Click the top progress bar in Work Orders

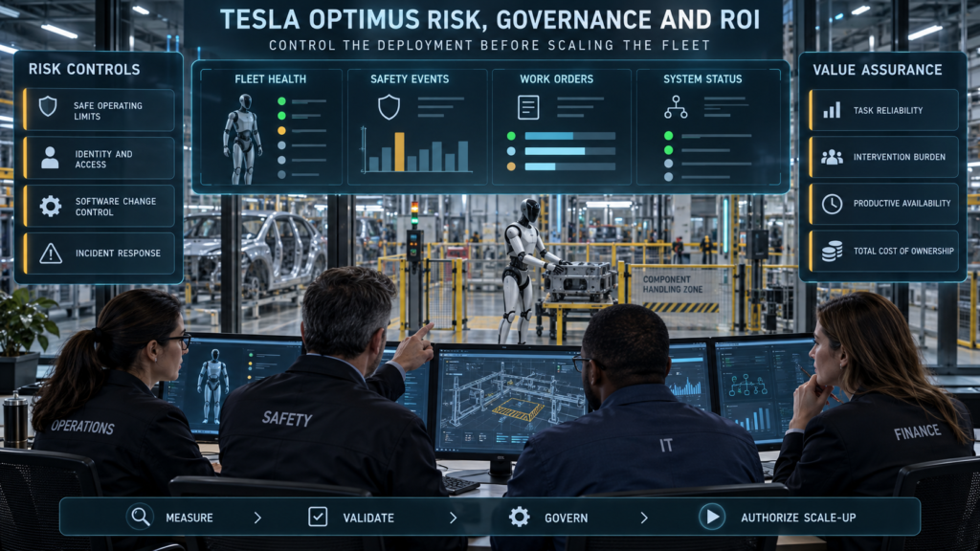pyautogui.click(x=570, y=136)
